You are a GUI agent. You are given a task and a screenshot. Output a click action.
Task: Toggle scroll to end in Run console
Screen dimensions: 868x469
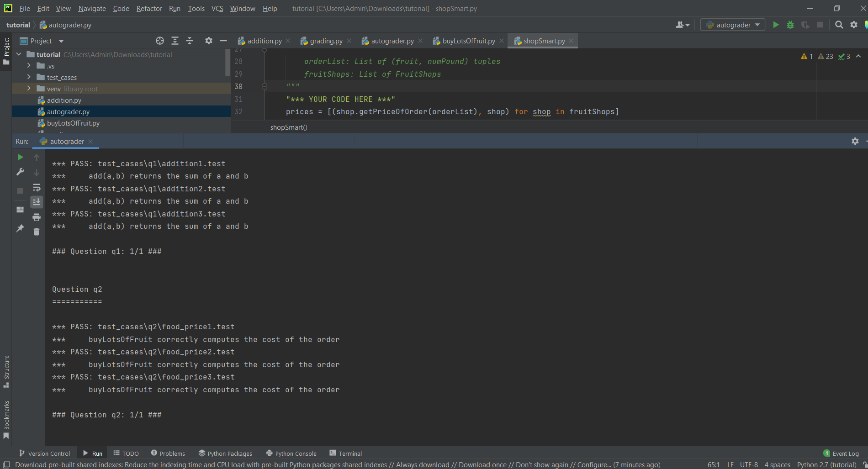click(x=37, y=202)
